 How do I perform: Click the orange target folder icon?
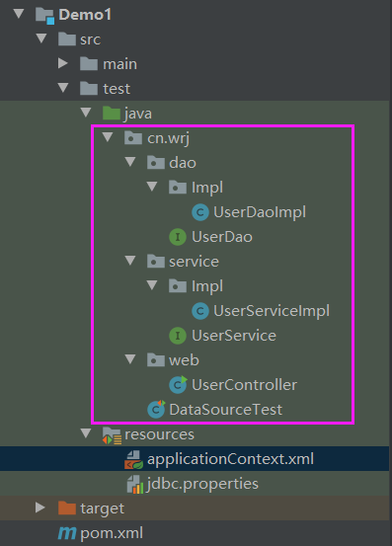coord(67,508)
